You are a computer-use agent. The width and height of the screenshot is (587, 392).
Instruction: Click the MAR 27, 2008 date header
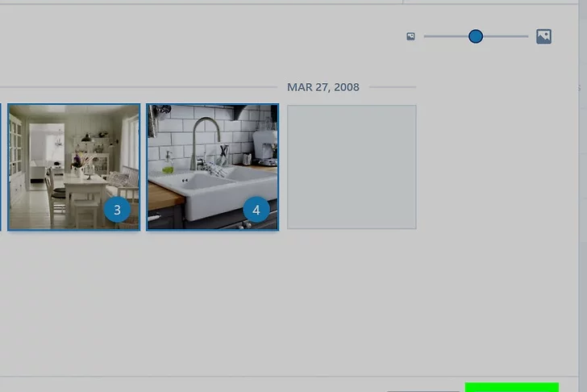323,87
